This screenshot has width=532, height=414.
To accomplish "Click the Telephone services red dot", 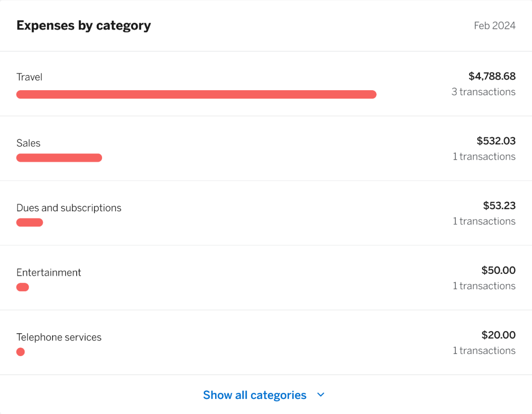I will (21, 352).
